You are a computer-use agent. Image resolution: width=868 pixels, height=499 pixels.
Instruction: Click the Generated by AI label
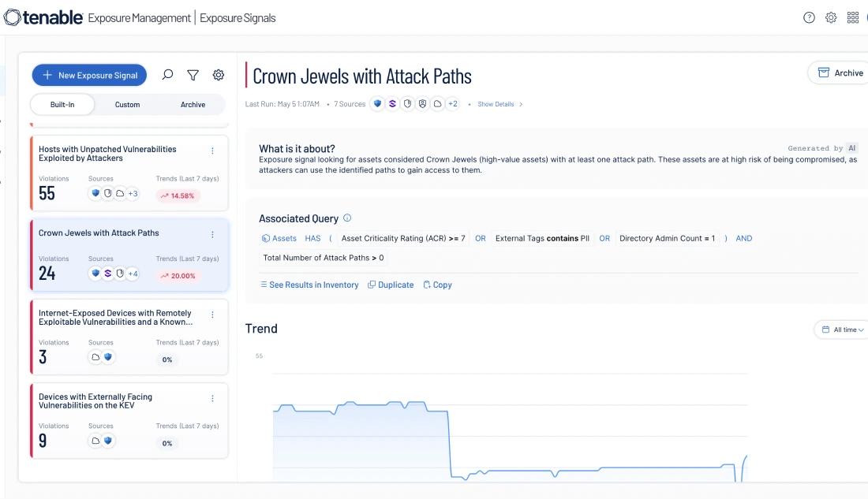coord(822,148)
